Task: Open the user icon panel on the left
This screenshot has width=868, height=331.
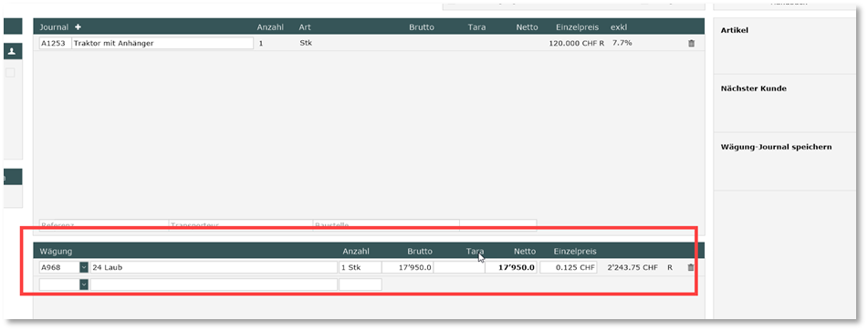Action: 12,51
